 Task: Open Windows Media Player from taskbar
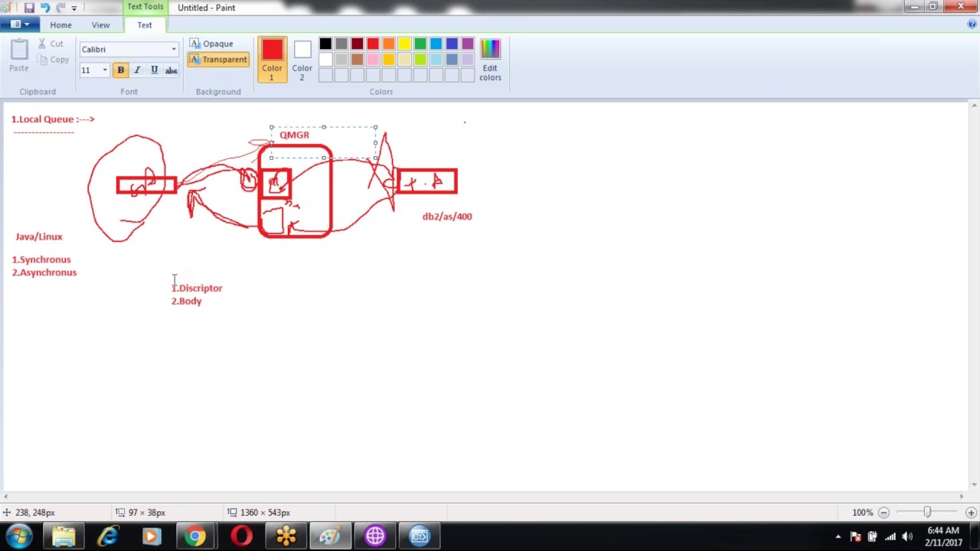151,536
